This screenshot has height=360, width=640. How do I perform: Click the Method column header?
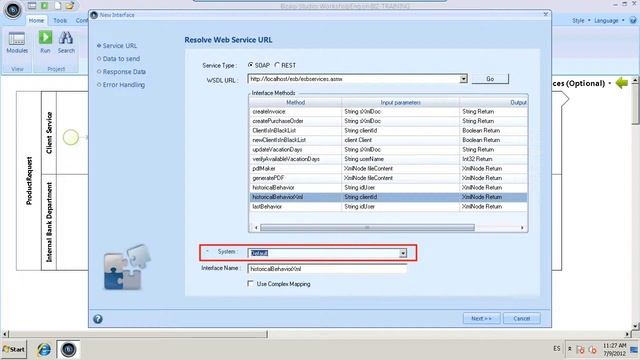(296, 102)
